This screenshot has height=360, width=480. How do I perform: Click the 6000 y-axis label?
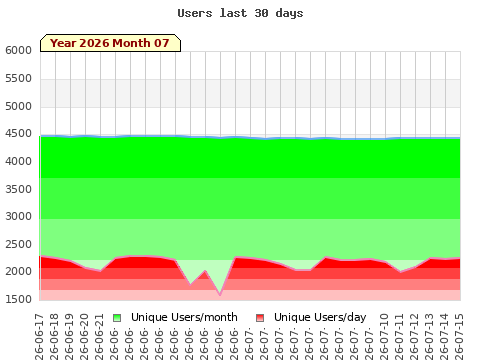click(x=18, y=51)
